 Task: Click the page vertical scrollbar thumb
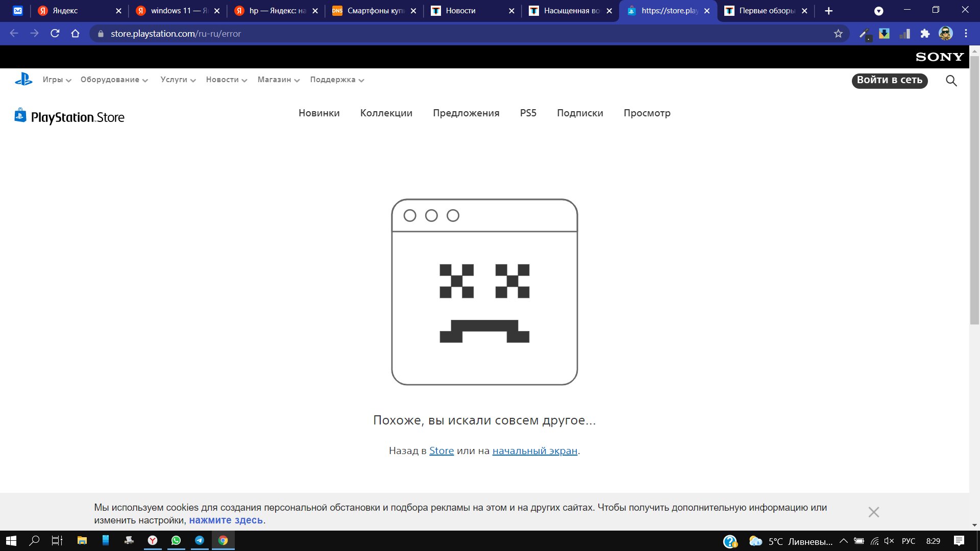point(974,190)
